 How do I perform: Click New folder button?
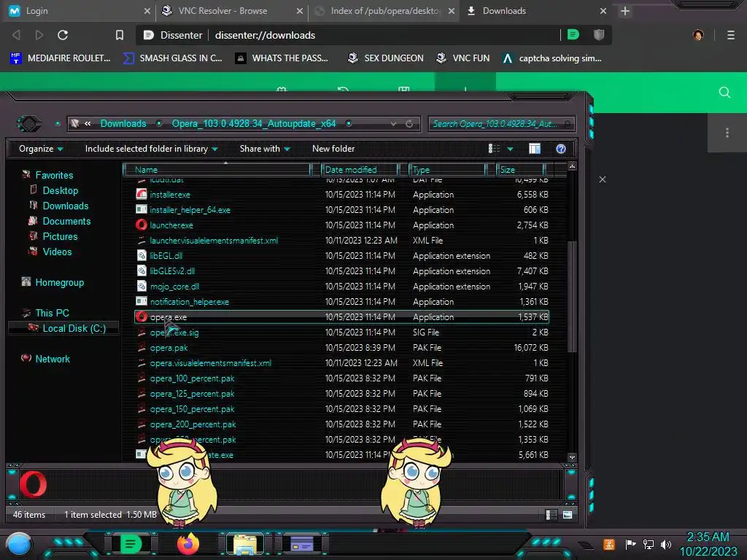click(333, 149)
